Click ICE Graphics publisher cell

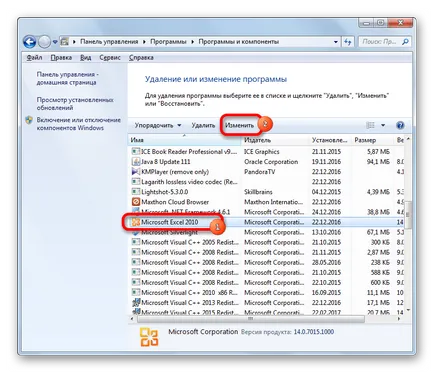262,152
